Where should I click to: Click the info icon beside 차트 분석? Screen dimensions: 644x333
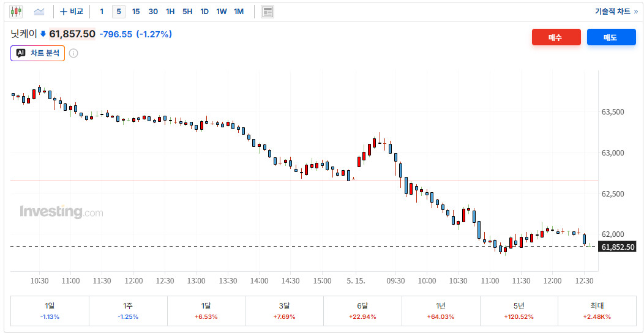coord(73,53)
